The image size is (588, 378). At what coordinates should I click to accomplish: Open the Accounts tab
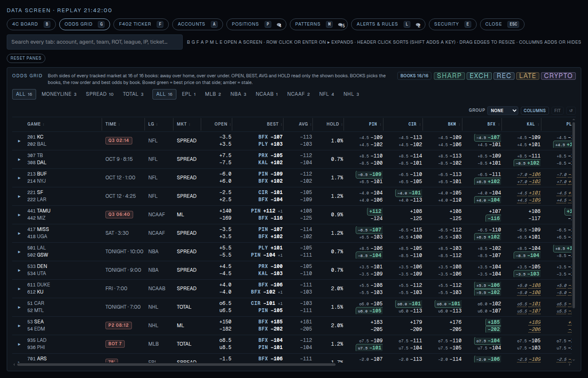point(197,24)
